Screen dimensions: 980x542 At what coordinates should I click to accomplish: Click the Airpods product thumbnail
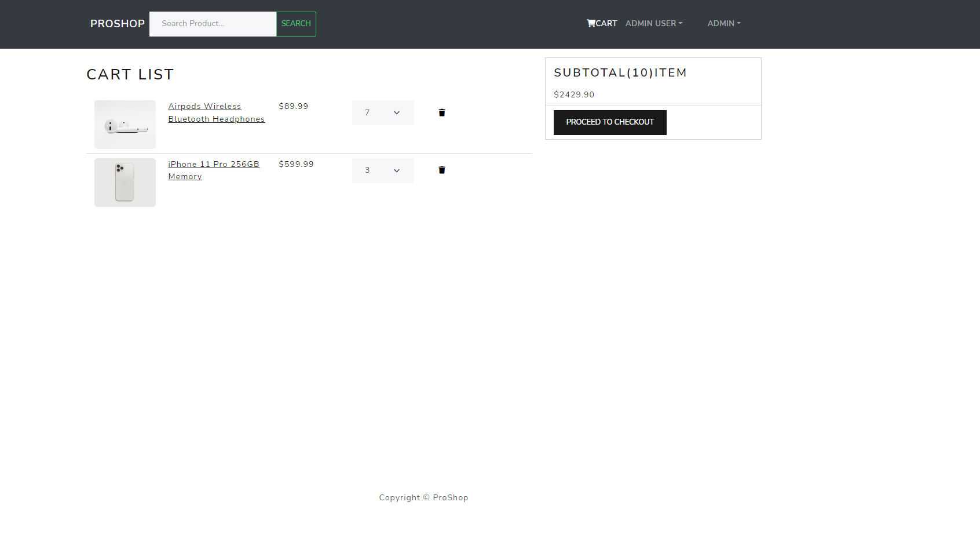coord(125,125)
